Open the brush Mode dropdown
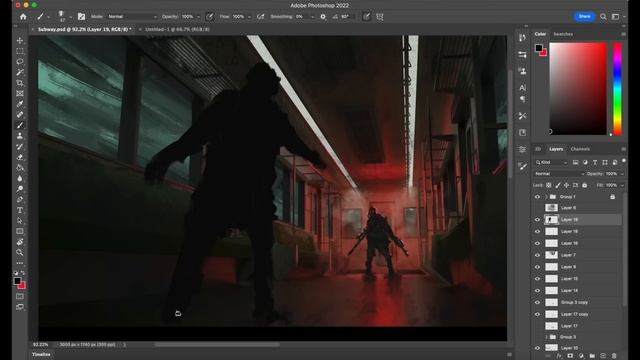The image size is (640, 360). point(132,17)
